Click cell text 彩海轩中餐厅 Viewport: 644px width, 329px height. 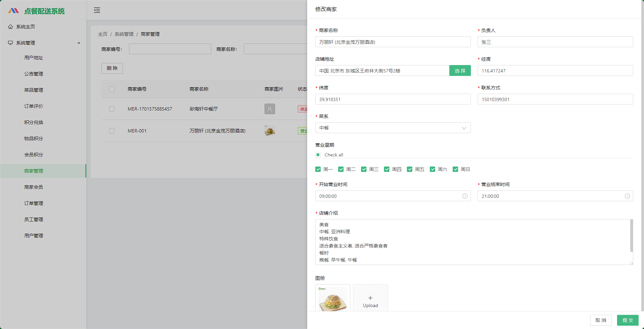(204, 109)
